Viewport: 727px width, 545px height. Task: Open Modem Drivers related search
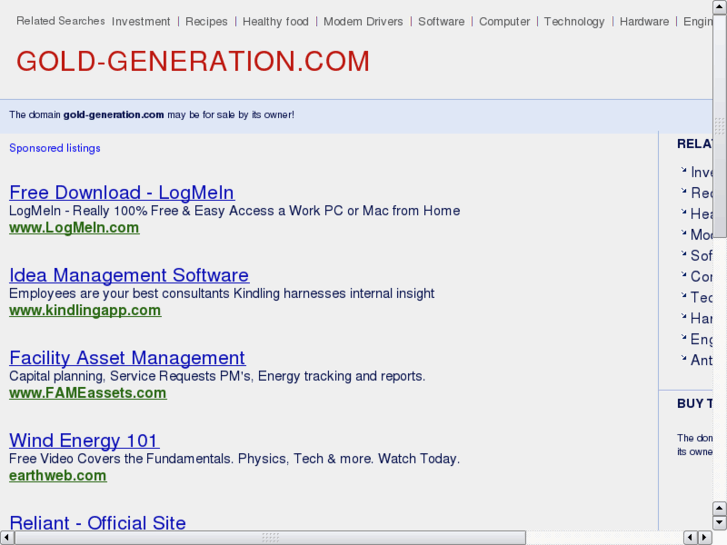point(363,22)
